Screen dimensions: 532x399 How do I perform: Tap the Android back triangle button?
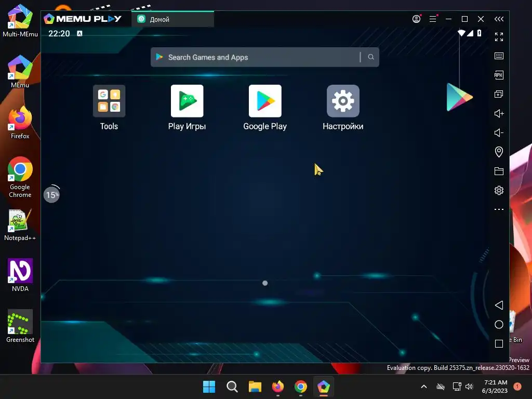coord(499,305)
